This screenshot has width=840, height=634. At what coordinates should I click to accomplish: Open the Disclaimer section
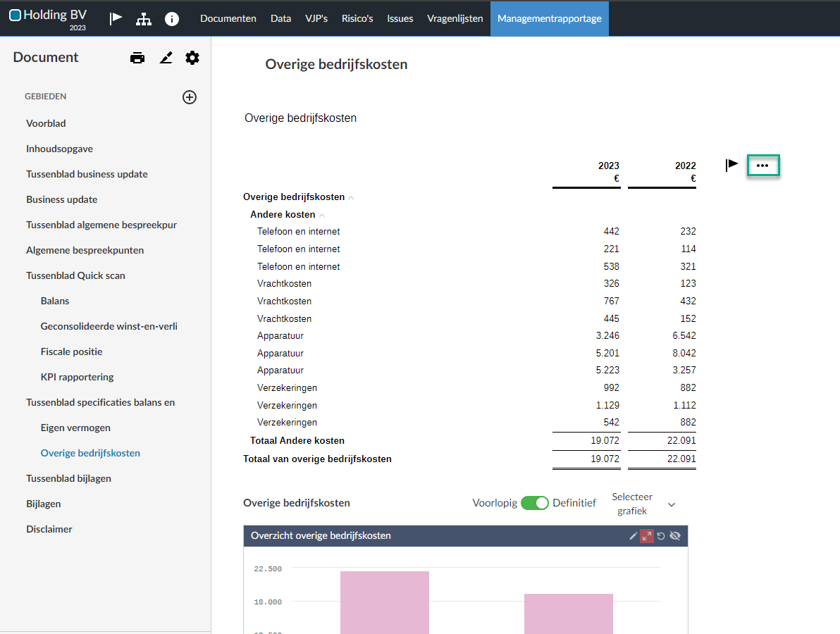click(49, 529)
